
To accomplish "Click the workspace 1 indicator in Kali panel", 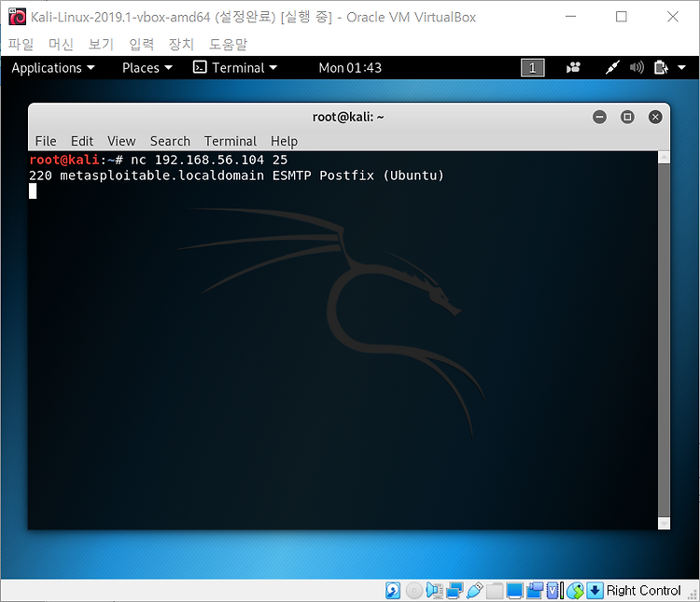I will coord(533,68).
